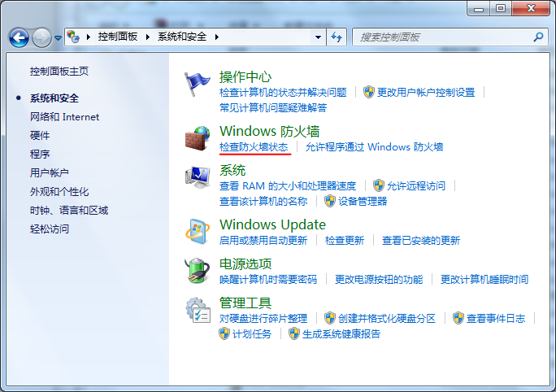This screenshot has height=392, width=556.
Task: Open recent pages dropdown next to forward arrow
Action: point(58,37)
